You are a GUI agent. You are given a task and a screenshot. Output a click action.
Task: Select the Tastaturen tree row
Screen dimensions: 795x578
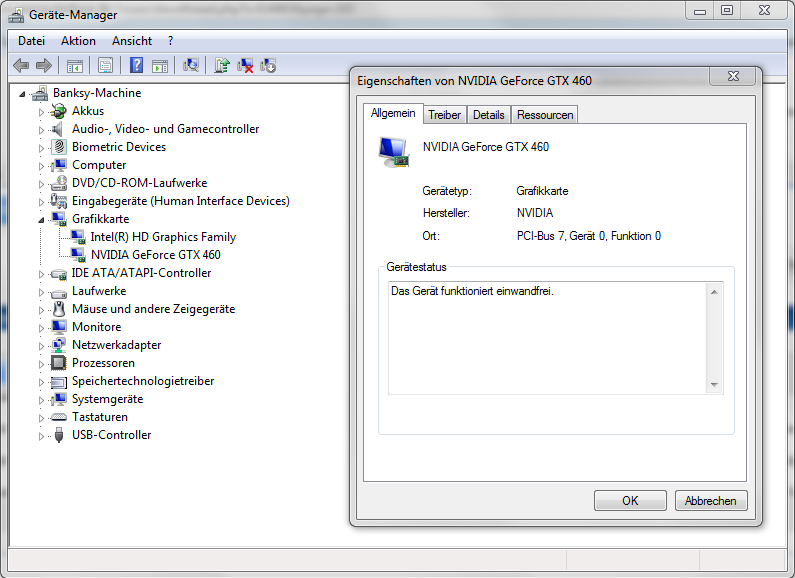coord(100,417)
